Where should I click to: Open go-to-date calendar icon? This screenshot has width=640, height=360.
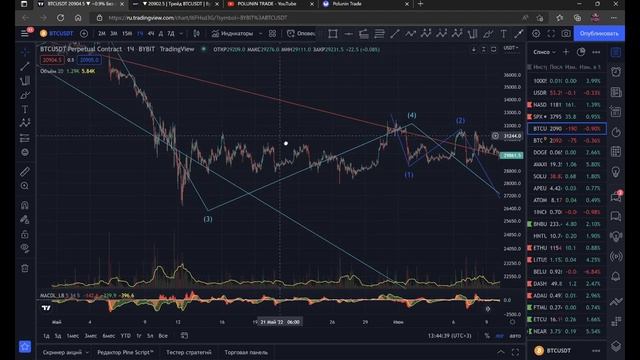pos(184,336)
